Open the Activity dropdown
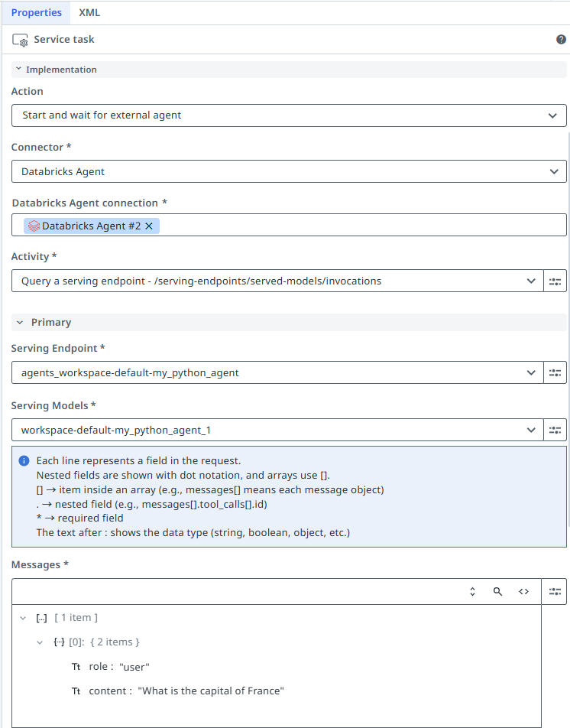The width and height of the screenshot is (570, 728). tap(277, 281)
